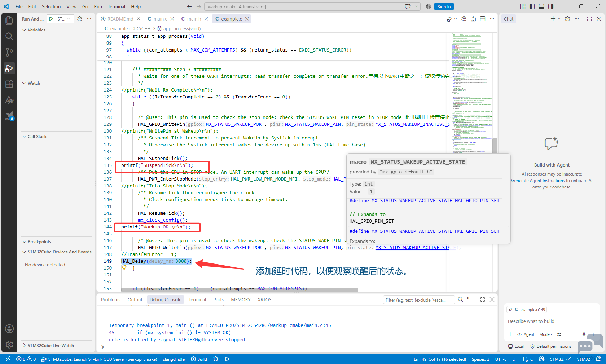The height and width of the screenshot is (364, 606).
Task: Open the Source Control view
Action: coord(9,52)
